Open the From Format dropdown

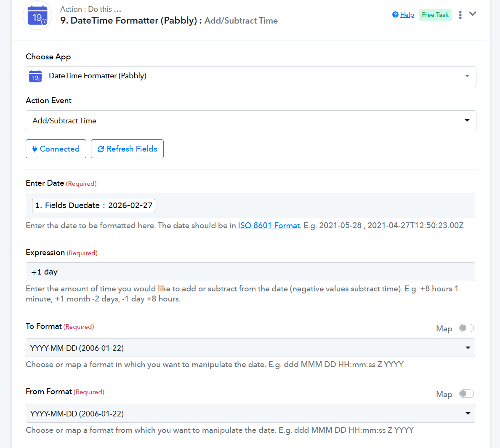(250, 413)
